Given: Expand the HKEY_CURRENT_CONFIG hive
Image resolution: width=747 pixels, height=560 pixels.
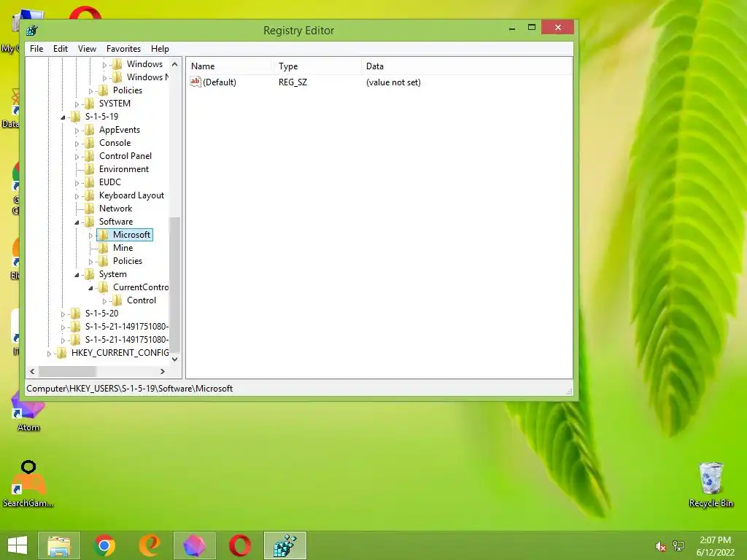Looking at the screenshot, I should 49,354.
